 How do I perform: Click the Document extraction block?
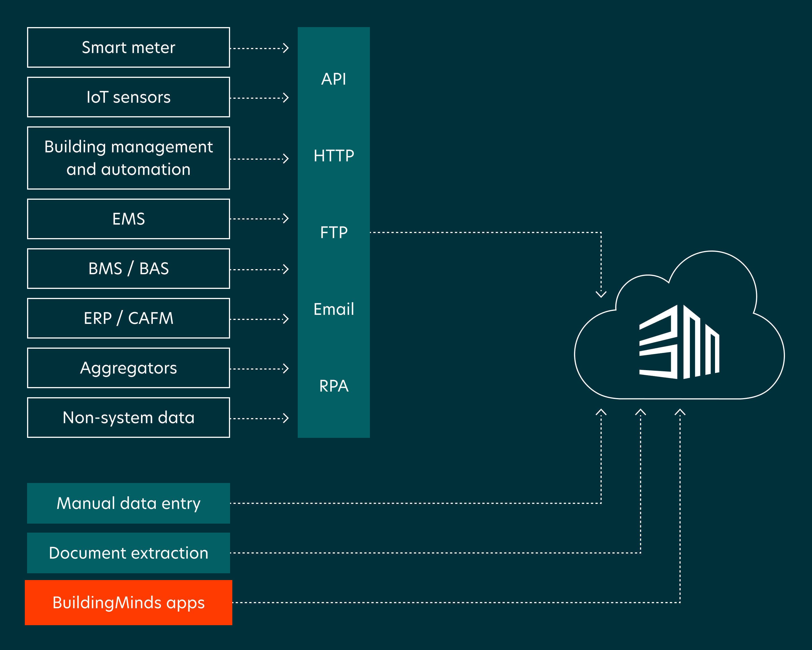point(129,553)
